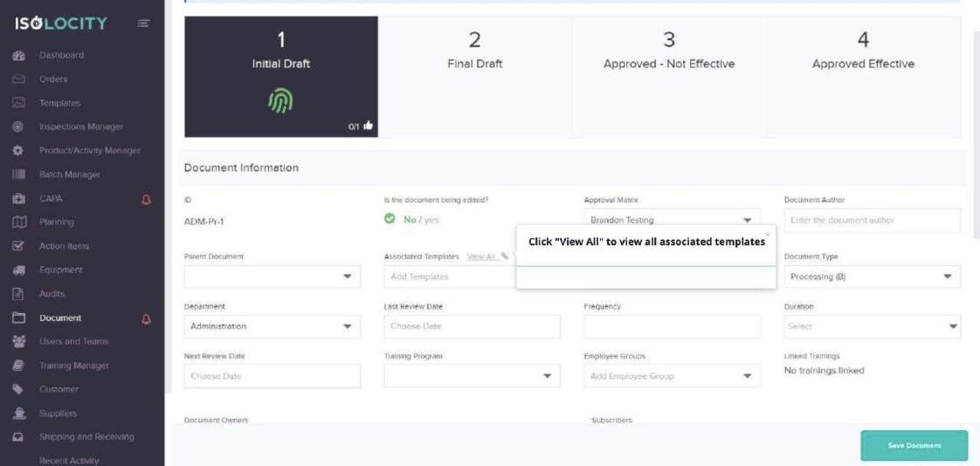Close the View All tooltip popup
Image resolution: width=980 pixels, height=466 pixels.
click(768, 235)
